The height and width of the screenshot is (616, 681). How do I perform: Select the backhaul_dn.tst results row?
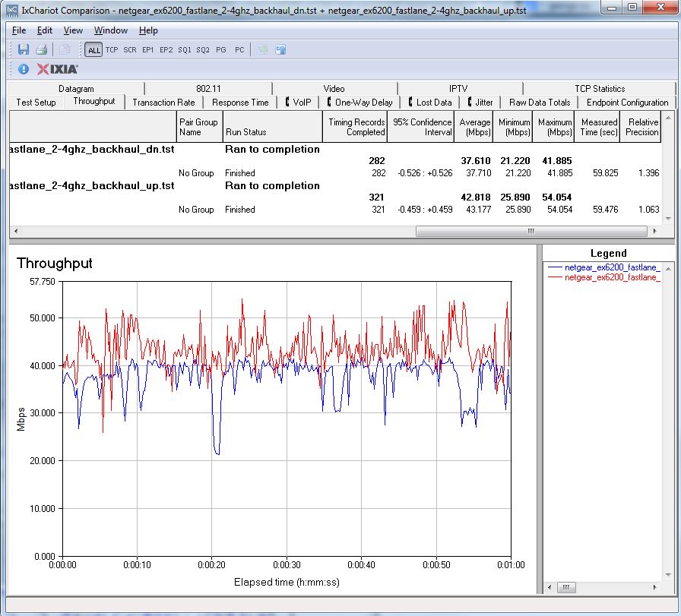[x=335, y=150]
